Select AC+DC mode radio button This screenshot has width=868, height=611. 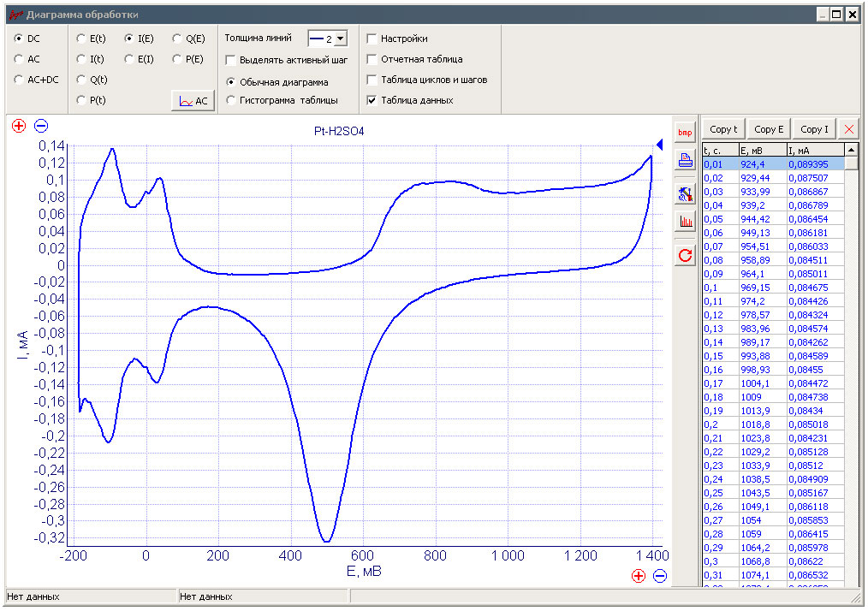19,79
